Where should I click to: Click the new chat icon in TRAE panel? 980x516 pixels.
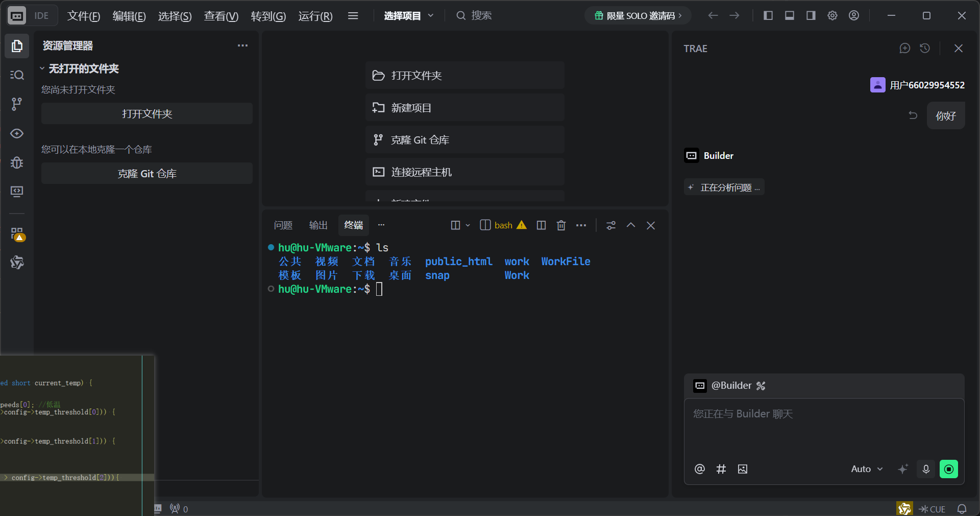[904, 49]
